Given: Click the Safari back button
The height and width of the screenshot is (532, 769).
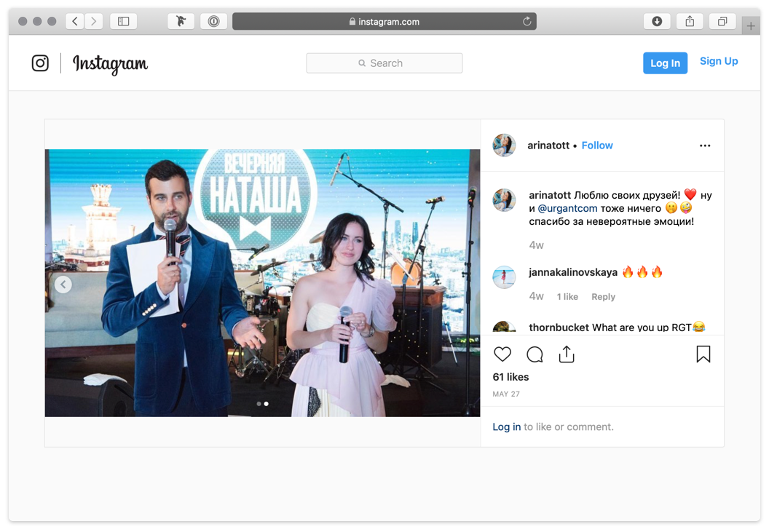Looking at the screenshot, I should (74, 22).
